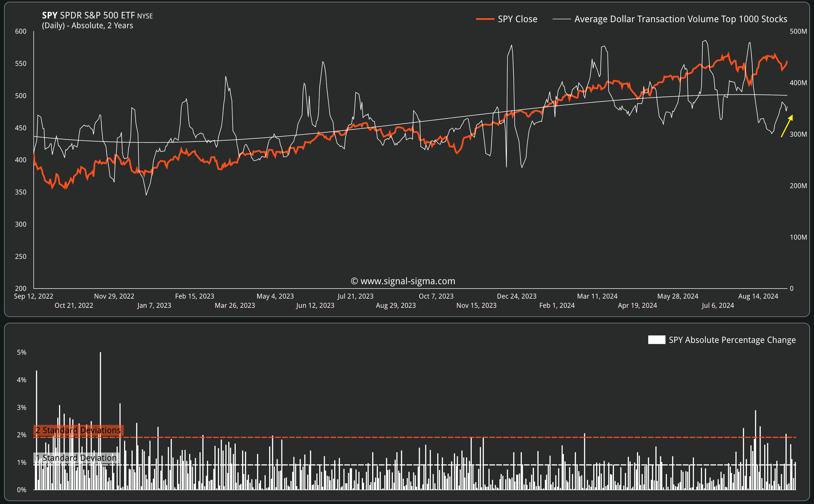This screenshot has width=814, height=504.
Task: Click the Nov 29, 2022 date label
Action: [x=114, y=296]
